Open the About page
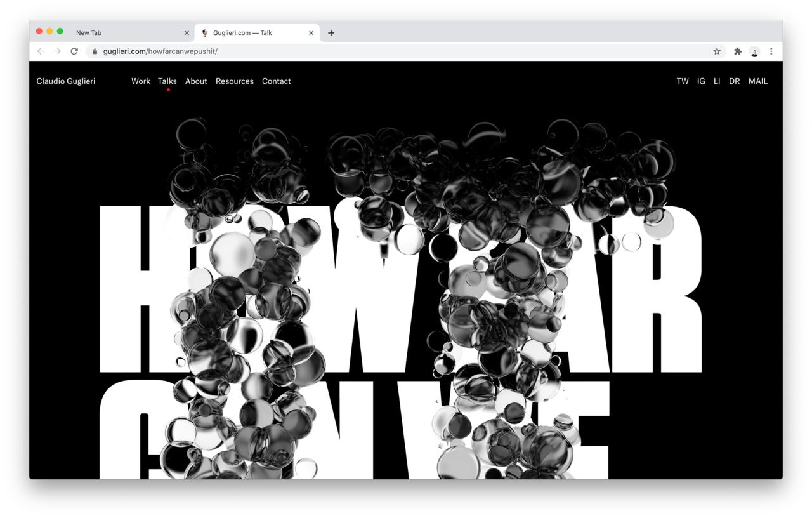This screenshot has width=812, height=518. coord(196,81)
